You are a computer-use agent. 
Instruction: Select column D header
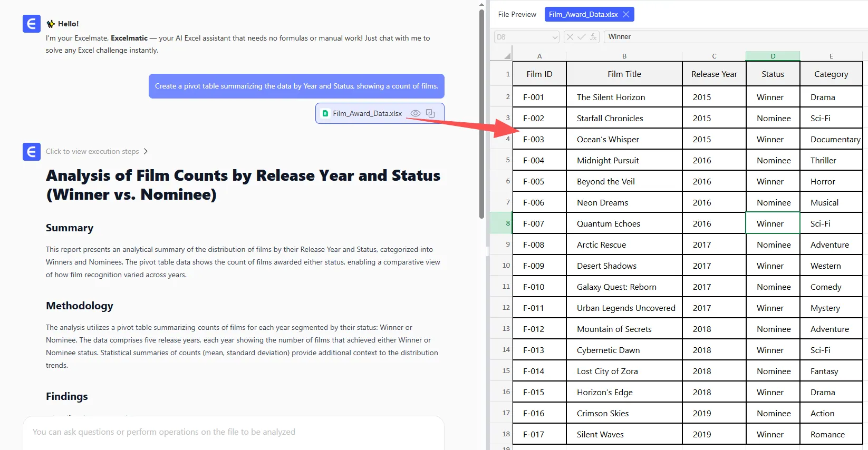(x=773, y=56)
